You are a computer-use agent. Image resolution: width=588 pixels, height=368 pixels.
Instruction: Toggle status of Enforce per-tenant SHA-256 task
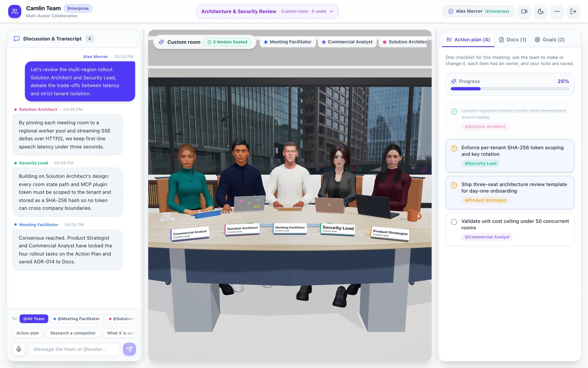tap(454, 148)
